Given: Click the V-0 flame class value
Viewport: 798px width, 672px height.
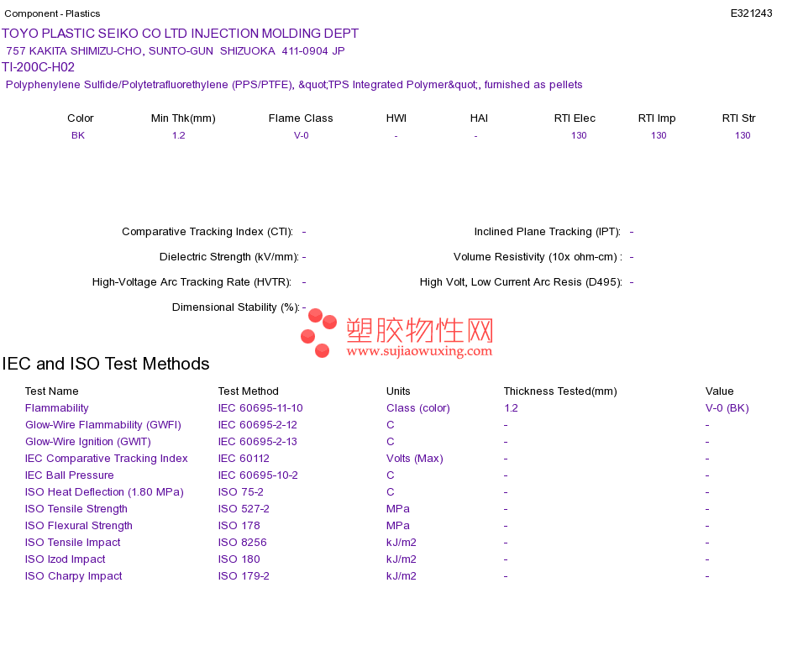Looking at the screenshot, I should 302,135.
